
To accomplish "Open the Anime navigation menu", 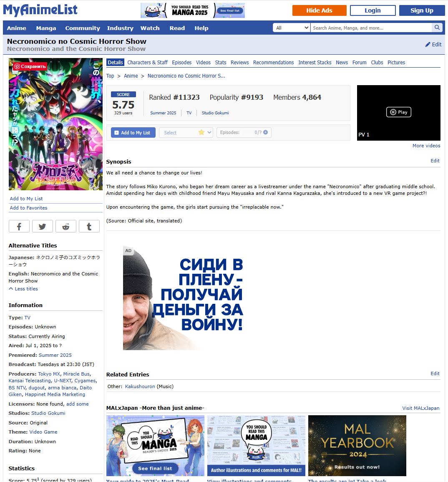I will pyautogui.click(x=17, y=28).
